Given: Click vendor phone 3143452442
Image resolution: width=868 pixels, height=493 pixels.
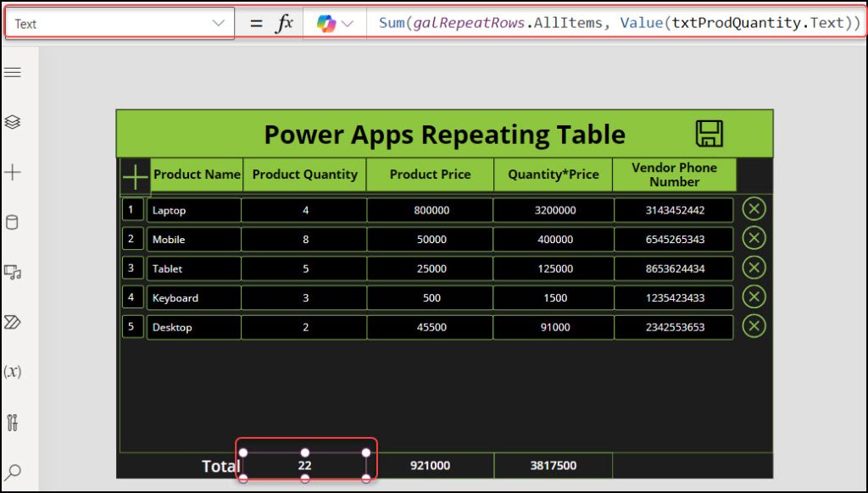Looking at the screenshot, I should point(674,210).
